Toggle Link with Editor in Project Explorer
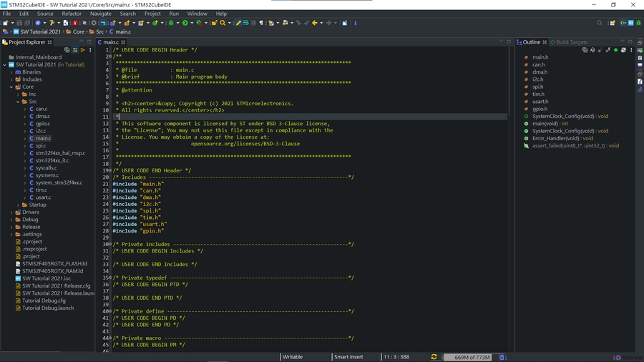644x362 pixels. (x=74, y=50)
